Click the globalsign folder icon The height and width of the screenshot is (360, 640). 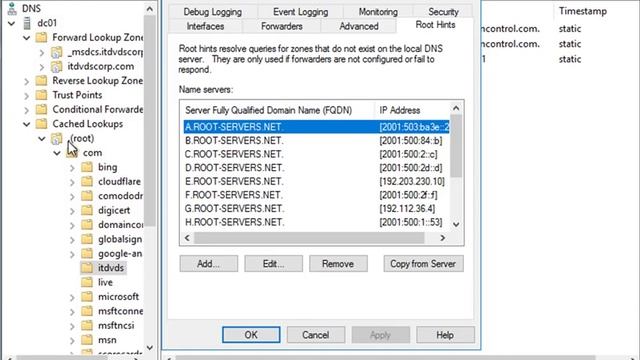point(87,239)
